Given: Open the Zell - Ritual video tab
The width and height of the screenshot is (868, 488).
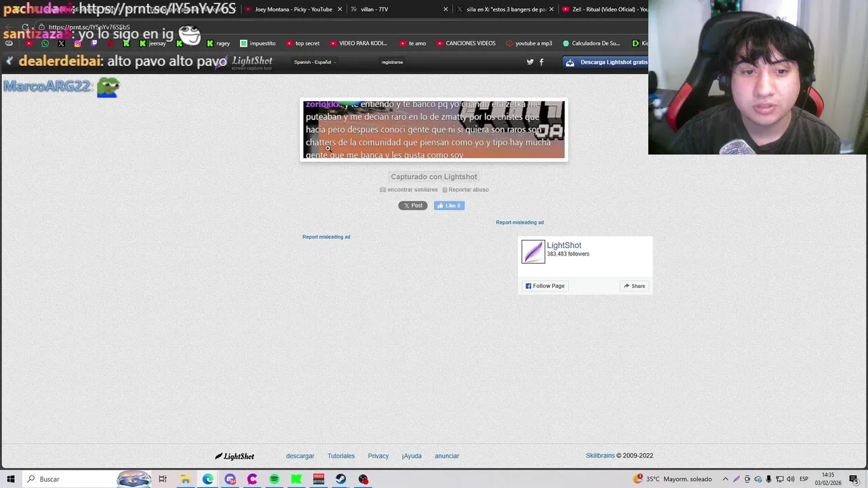Looking at the screenshot, I should pyautogui.click(x=605, y=9).
